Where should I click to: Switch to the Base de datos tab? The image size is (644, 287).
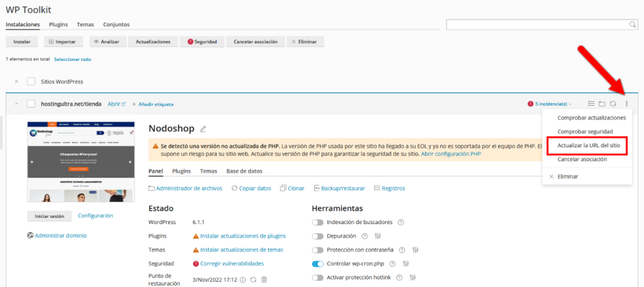click(x=244, y=171)
